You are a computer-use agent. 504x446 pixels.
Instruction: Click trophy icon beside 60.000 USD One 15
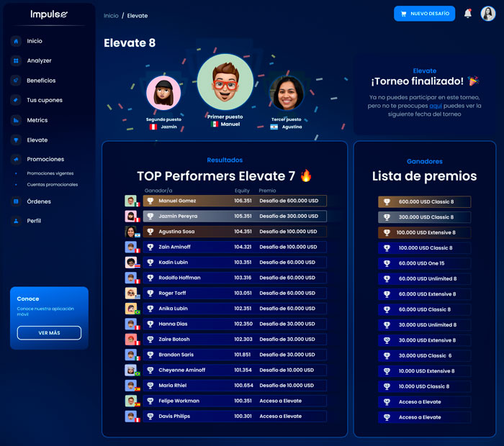pyautogui.click(x=387, y=263)
